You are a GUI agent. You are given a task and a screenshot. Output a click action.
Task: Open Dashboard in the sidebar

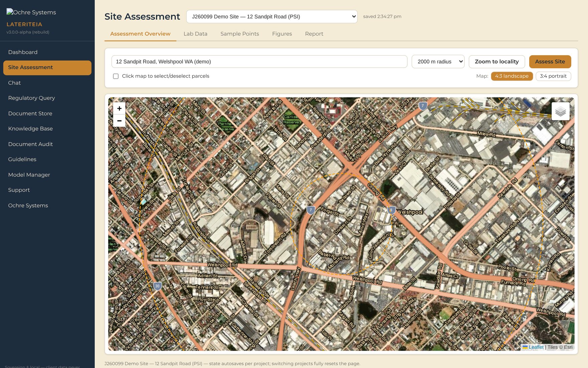(47, 52)
